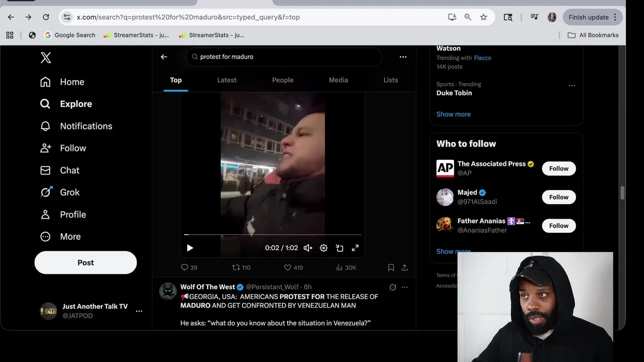Open the Wolf Of The West name link

click(207, 287)
